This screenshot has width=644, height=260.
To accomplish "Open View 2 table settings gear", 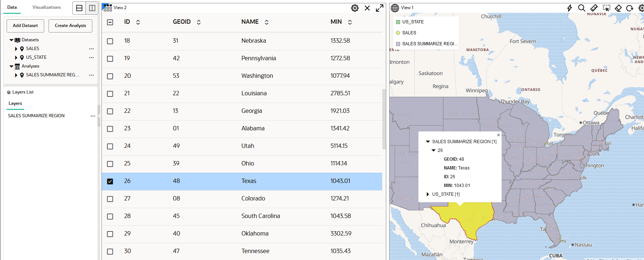I will 355,8.
